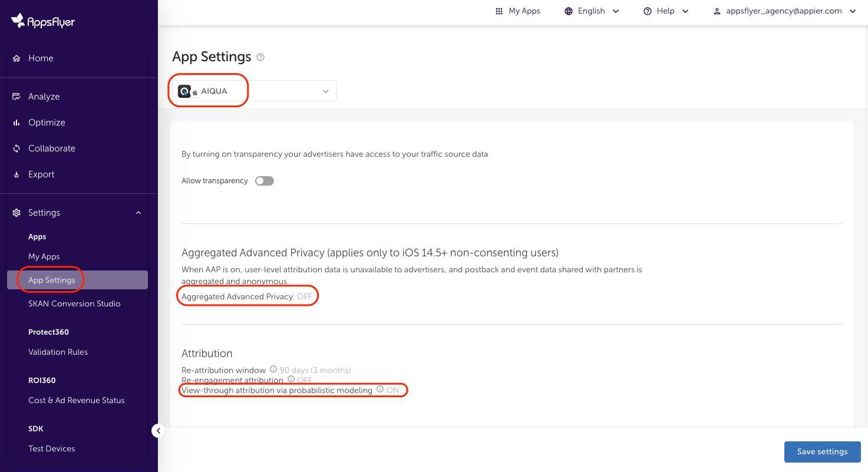Click the Save settings button
The width and height of the screenshot is (868, 472).
click(822, 452)
